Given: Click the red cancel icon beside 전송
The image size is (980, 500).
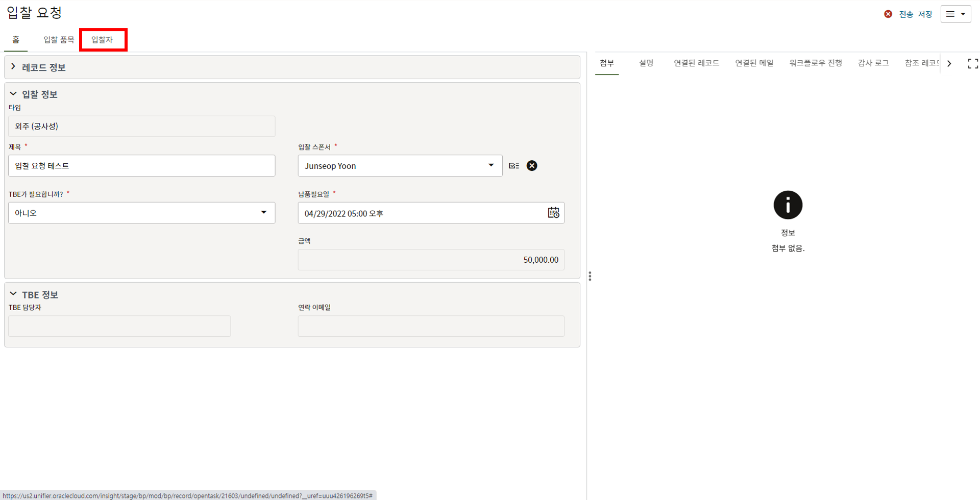Looking at the screenshot, I should tap(888, 14).
